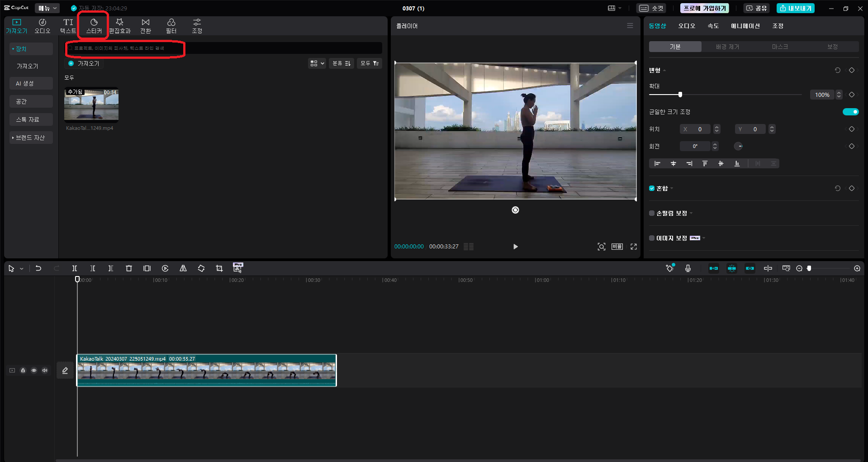The width and height of the screenshot is (868, 462).
Task: Open the 스티커 (sticker) panel
Action: point(94,26)
